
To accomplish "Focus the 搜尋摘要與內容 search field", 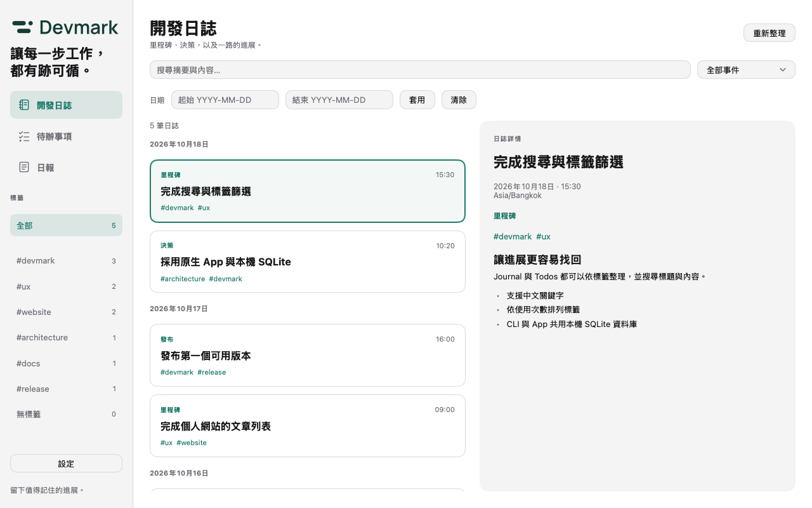I will pyautogui.click(x=420, y=70).
